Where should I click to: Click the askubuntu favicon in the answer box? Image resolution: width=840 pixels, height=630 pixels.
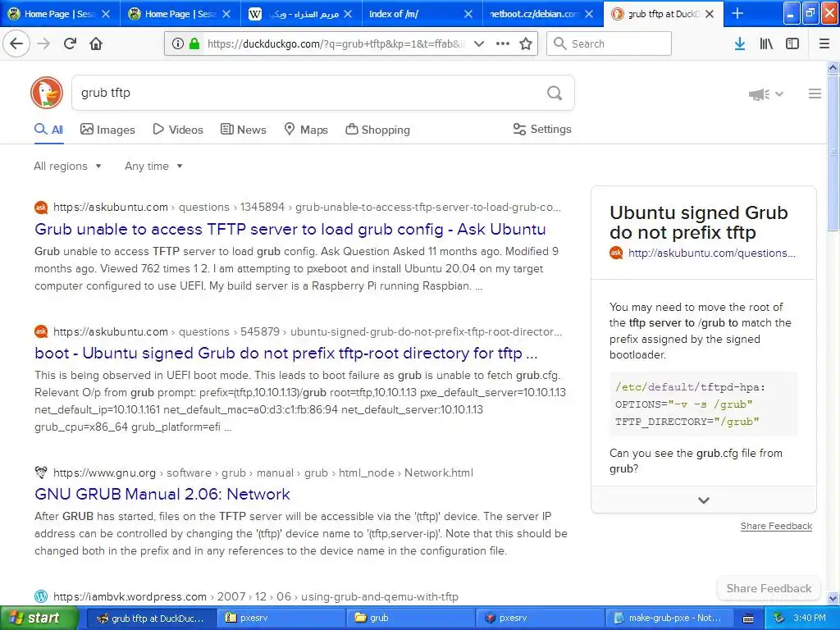tap(616, 253)
